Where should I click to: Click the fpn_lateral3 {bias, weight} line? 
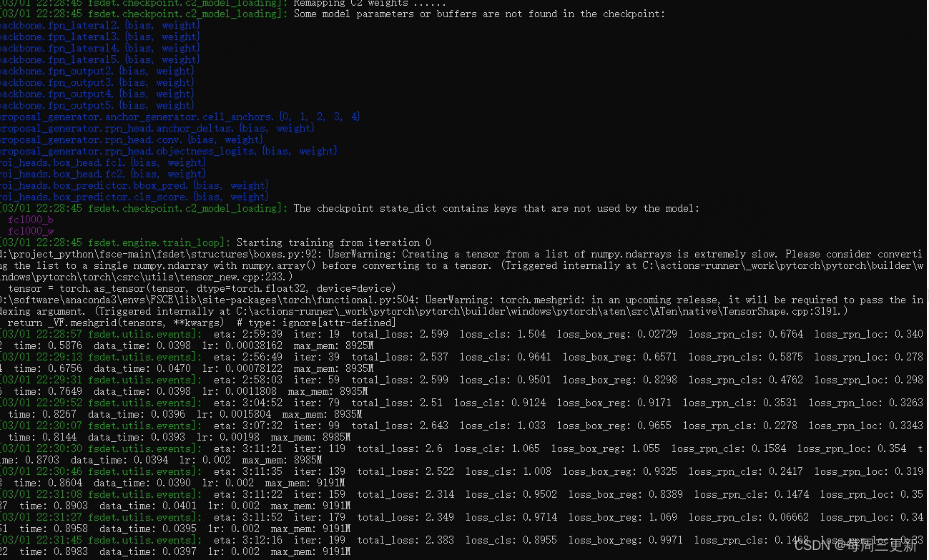[x=99, y=36]
